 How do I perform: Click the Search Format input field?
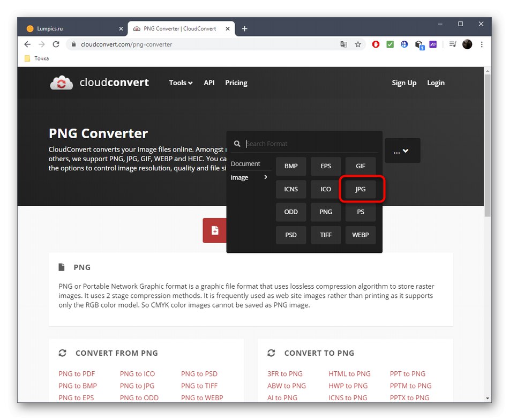coord(311,144)
